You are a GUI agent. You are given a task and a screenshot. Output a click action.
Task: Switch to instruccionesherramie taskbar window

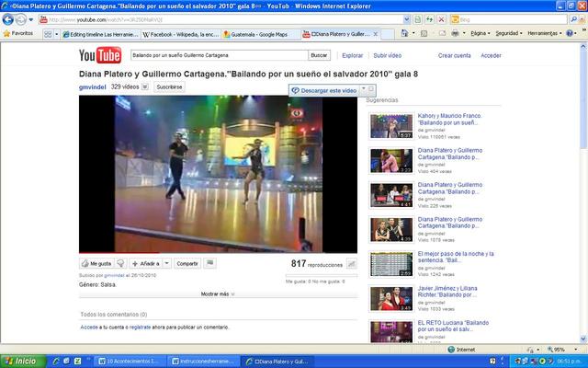[x=203, y=362]
